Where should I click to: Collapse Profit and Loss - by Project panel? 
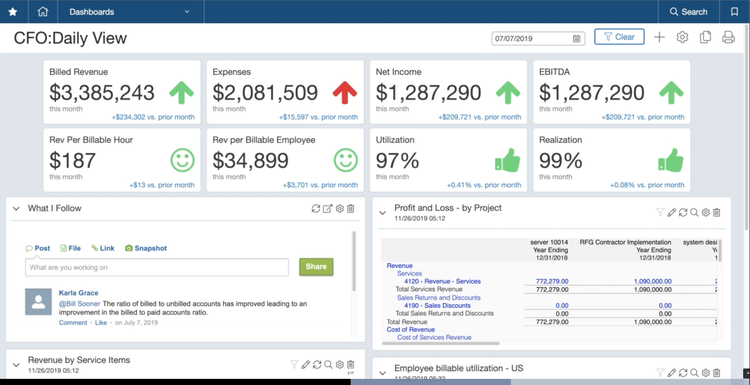(382, 213)
